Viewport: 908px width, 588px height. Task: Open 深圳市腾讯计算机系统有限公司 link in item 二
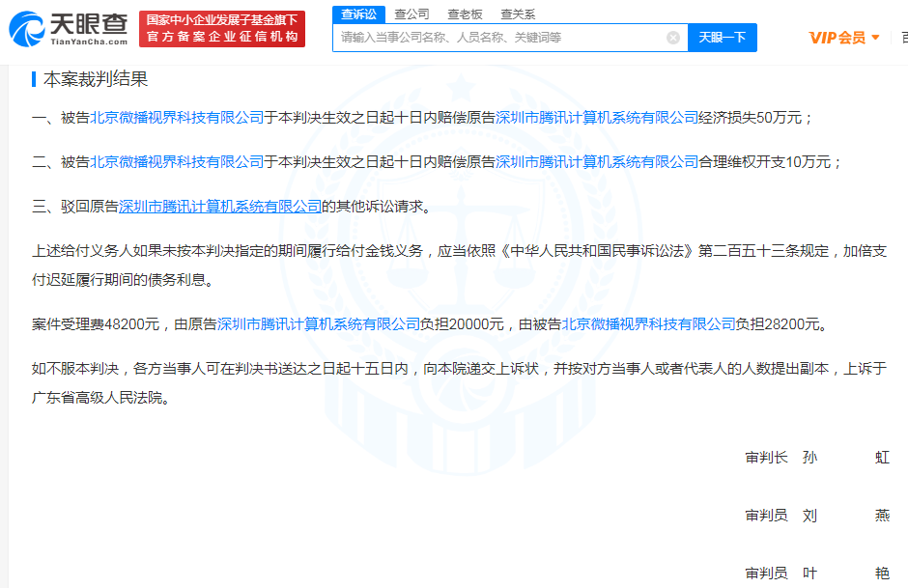pos(596,162)
